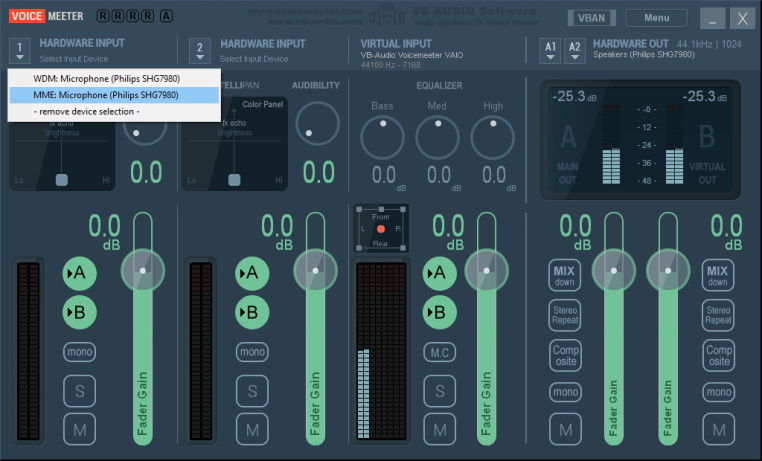Open the Menu button
The width and height of the screenshot is (762, 461).
coord(657,18)
